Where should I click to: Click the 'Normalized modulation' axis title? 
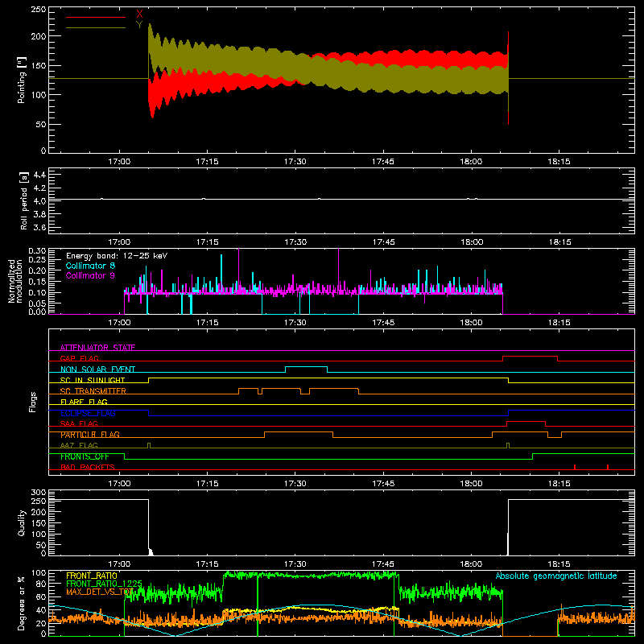[15, 281]
